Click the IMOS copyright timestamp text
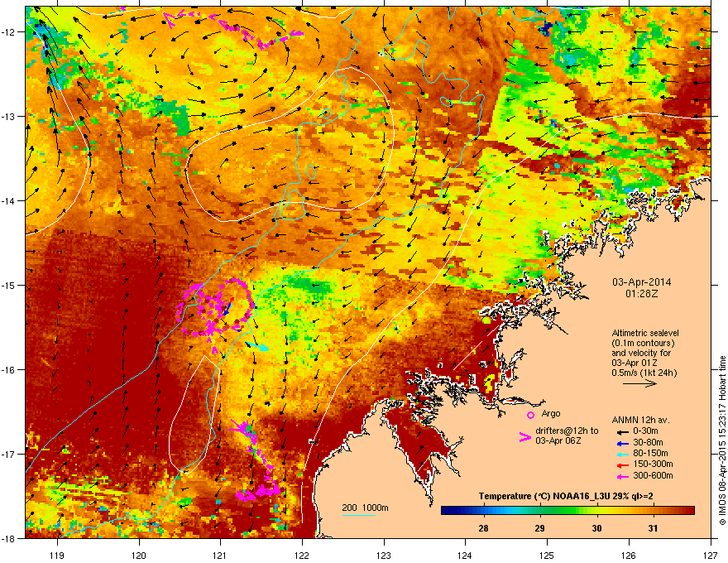This screenshot has width=728, height=563. (722, 440)
